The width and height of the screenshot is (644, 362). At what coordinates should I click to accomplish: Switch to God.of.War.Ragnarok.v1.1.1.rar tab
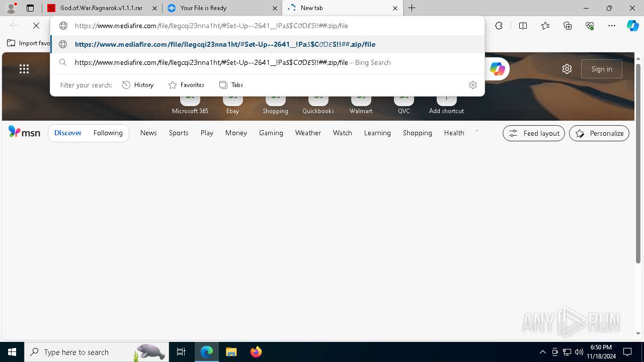tap(101, 8)
